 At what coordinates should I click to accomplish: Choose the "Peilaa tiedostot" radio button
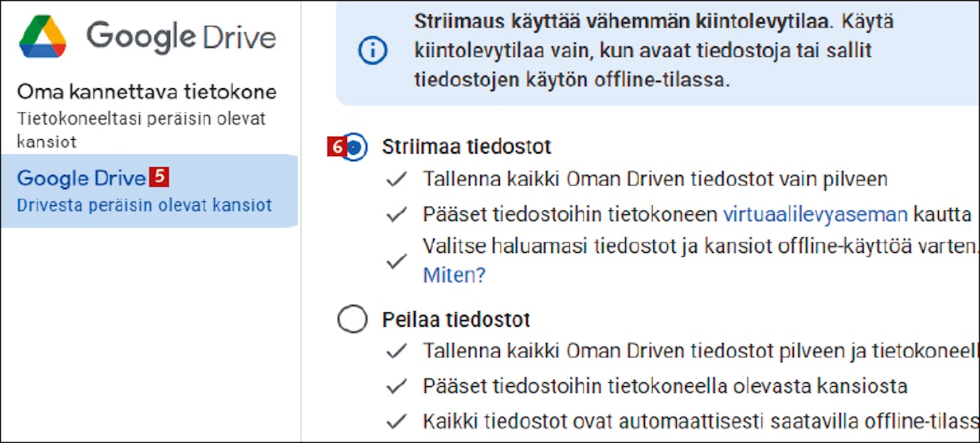pos(352,320)
